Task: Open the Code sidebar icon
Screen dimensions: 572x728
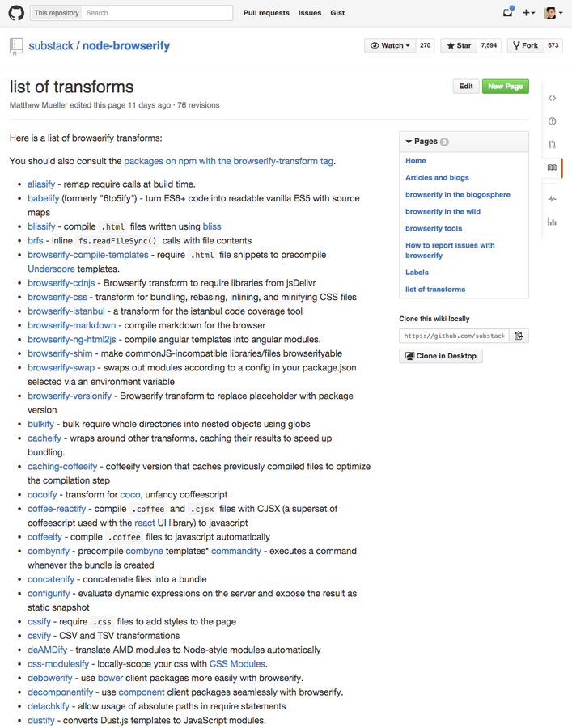Action: 552,99
